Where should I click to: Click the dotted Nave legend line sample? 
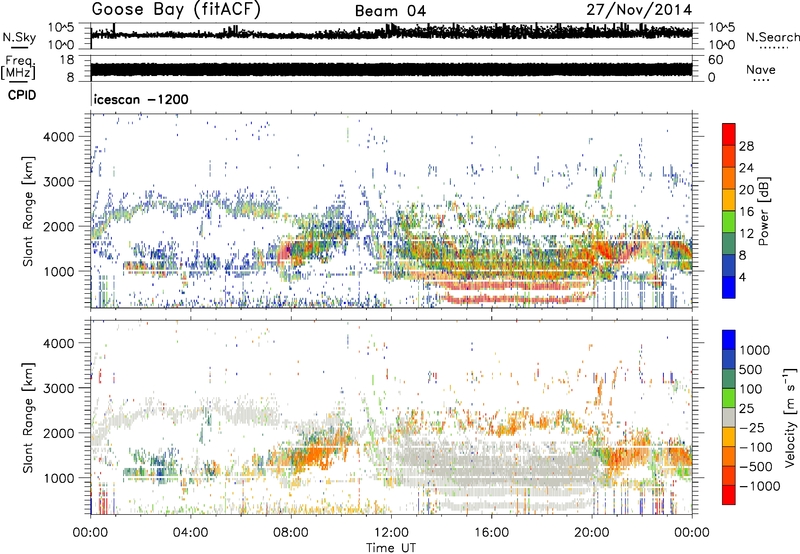point(761,81)
